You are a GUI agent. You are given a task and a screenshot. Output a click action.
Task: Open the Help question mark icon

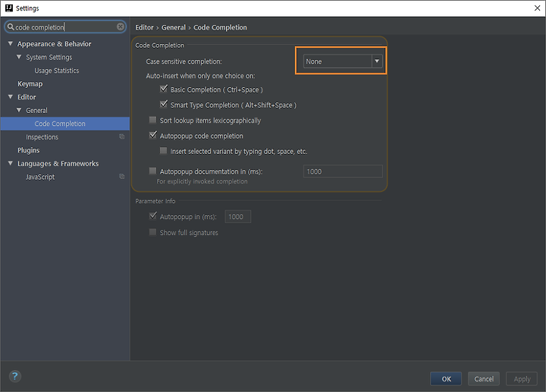coord(14,376)
